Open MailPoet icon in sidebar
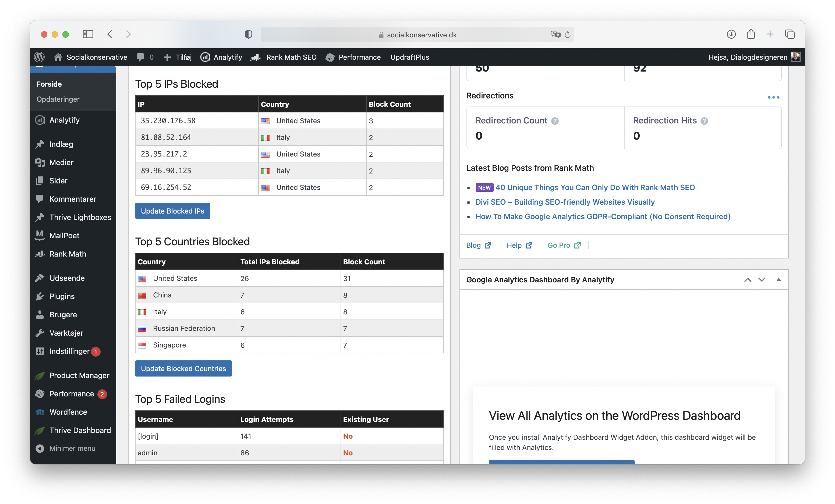Image resolution: width=835 pixels, height=504 pixels. click(x=40, y=235)
